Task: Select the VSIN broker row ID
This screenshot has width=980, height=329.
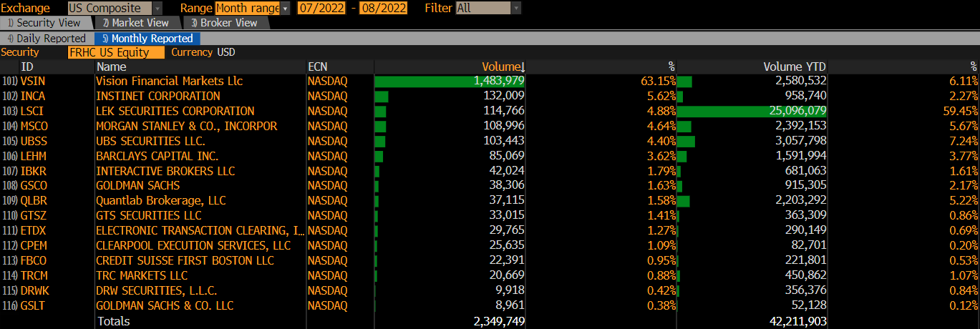Action: click(x=33, y=82)
